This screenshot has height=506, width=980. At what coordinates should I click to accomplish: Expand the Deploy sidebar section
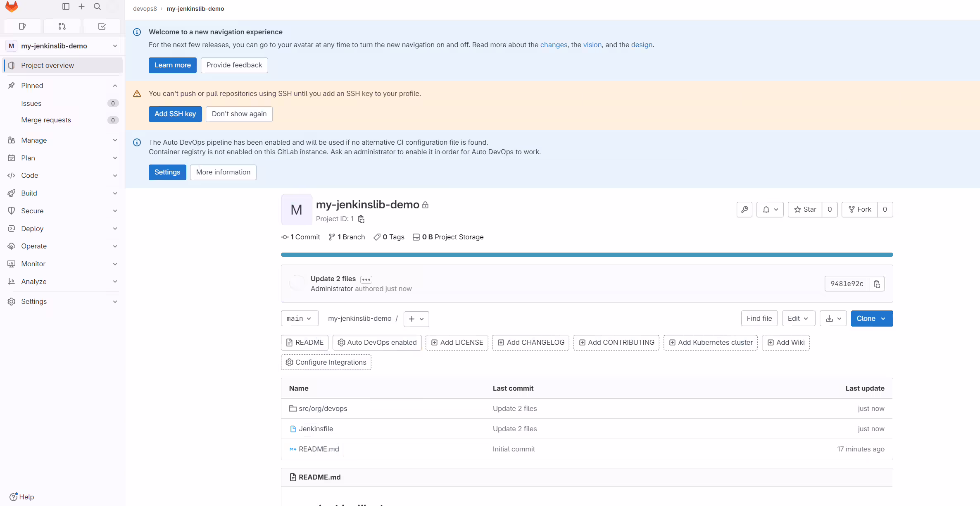coord(62,229)
